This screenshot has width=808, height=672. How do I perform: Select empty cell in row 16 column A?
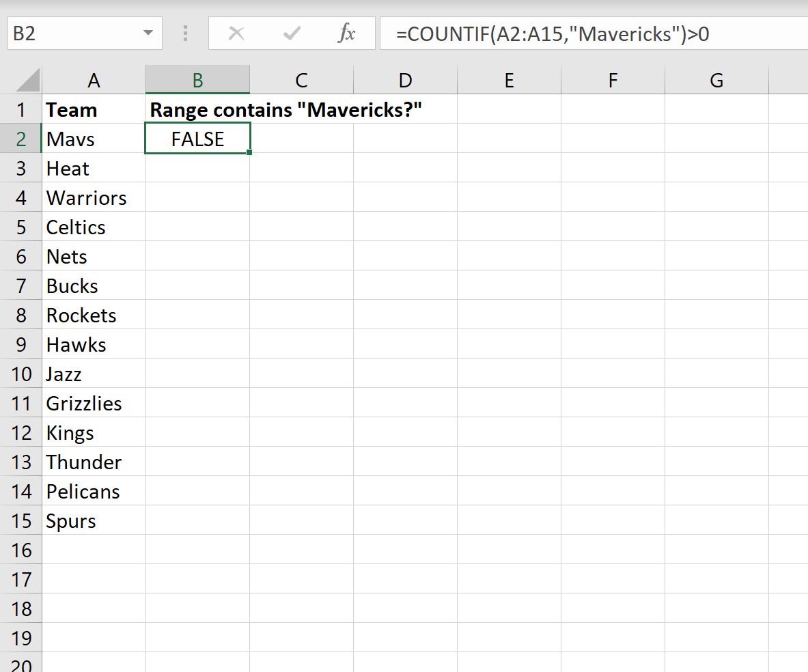click(94, 550)
